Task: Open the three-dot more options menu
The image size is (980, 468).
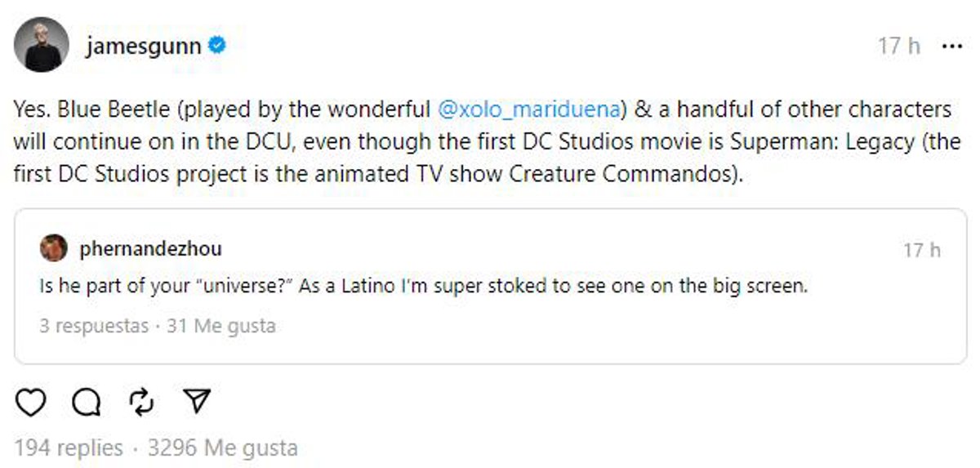Action: [x=951, y=47]
